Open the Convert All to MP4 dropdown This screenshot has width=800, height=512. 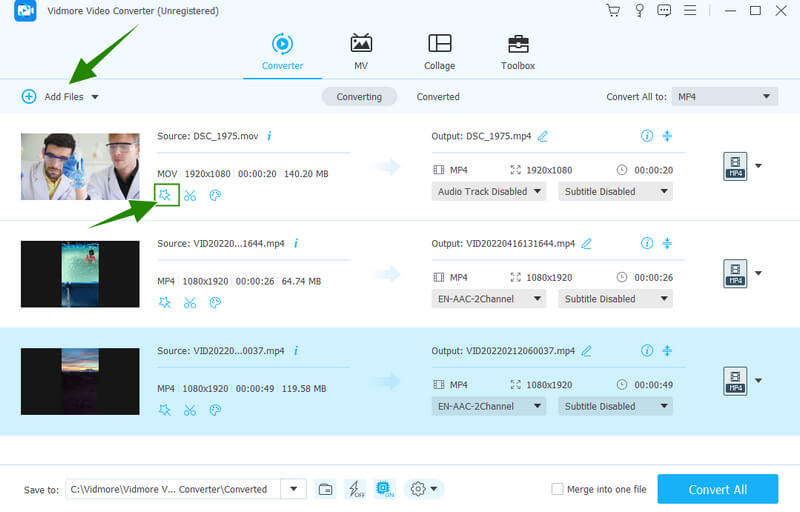tap(724, 96)
